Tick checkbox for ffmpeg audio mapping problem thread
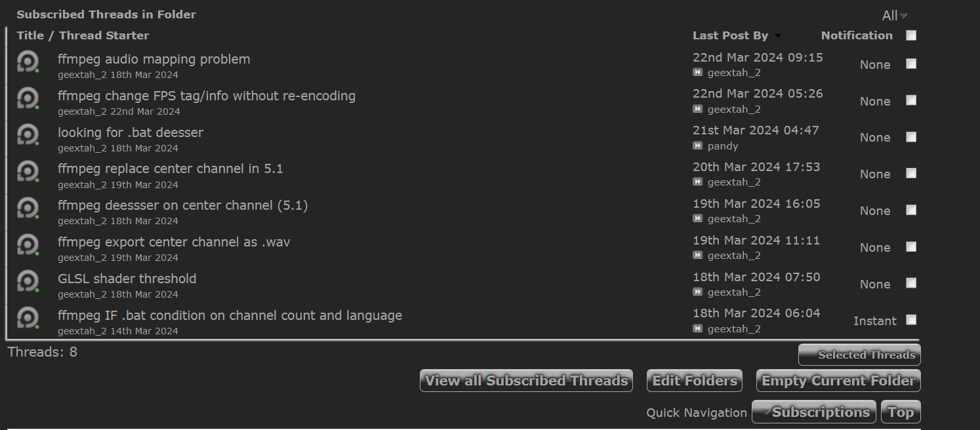 (x=911, y=64)
